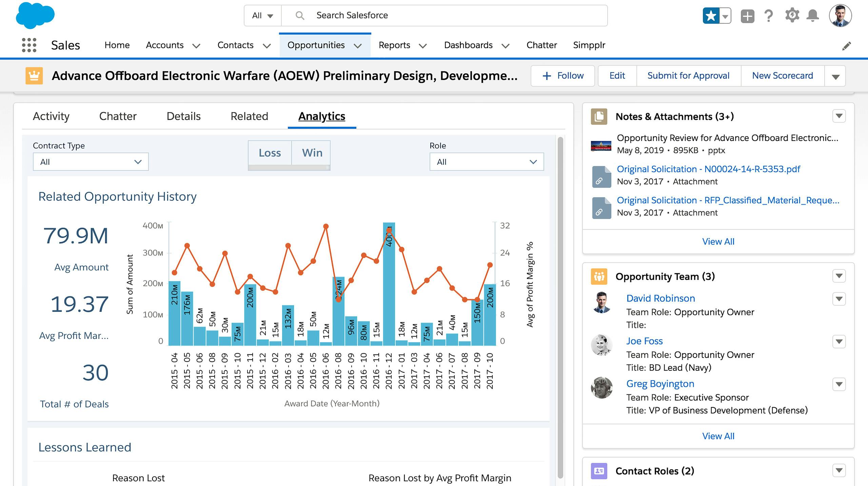Open the search scope All dropdown
The height and width of the screenshot is (486, 868).
pyautogui.click(x=262, y=16)
